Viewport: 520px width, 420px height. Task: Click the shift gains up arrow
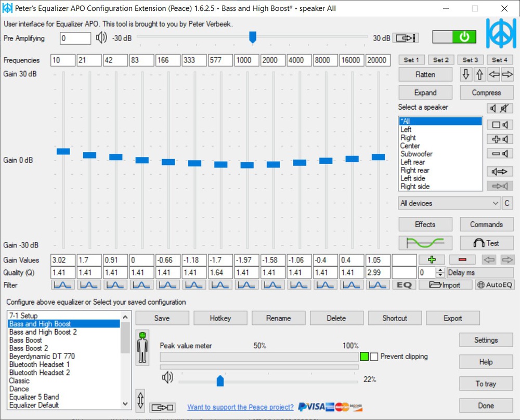point(480,74)
